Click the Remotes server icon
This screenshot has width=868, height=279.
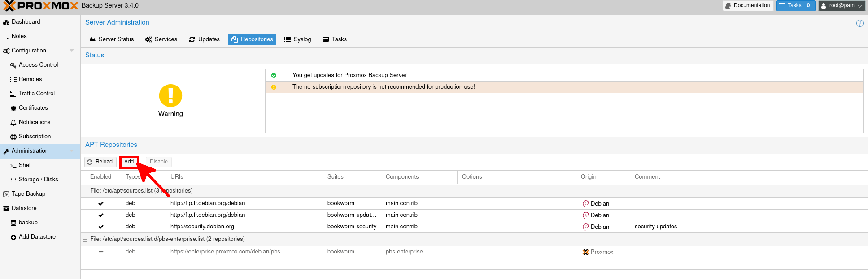pyautogui.click(x=13, y=79)
